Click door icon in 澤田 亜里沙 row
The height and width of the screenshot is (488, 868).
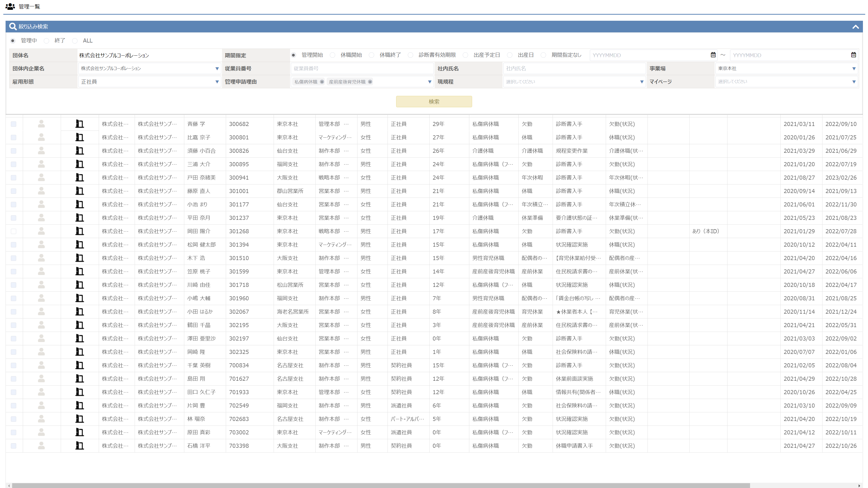(x=79, y=338)
